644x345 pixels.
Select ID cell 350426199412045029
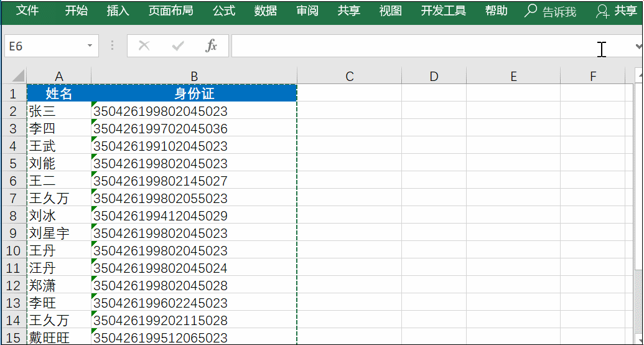[x=194, y=215]
